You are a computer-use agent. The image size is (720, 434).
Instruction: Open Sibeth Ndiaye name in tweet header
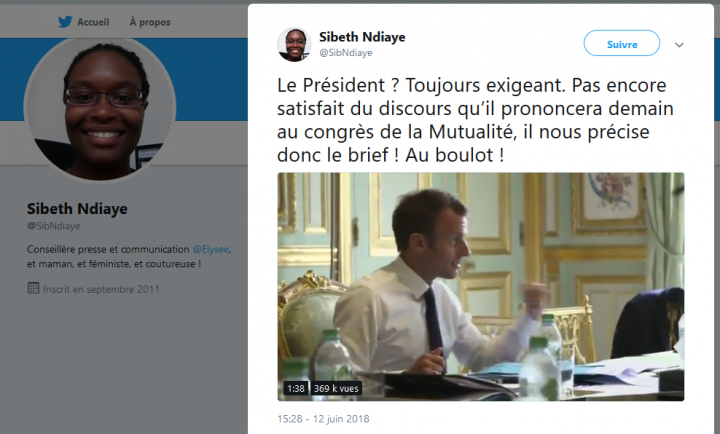(362, 37)
